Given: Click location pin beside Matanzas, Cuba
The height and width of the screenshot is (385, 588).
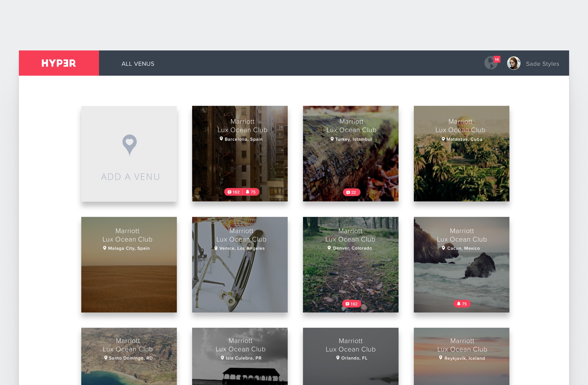Looking at the screenshot, I should pos(443,139).
